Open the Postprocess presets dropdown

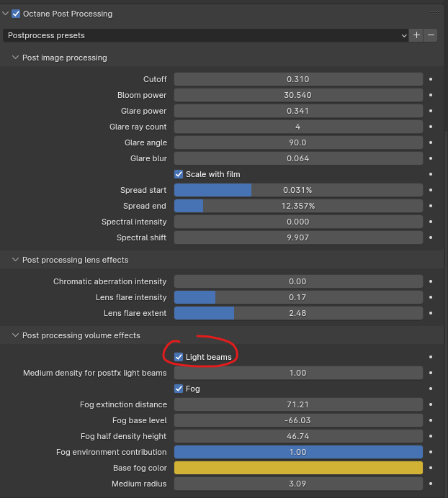pos(206,35)
